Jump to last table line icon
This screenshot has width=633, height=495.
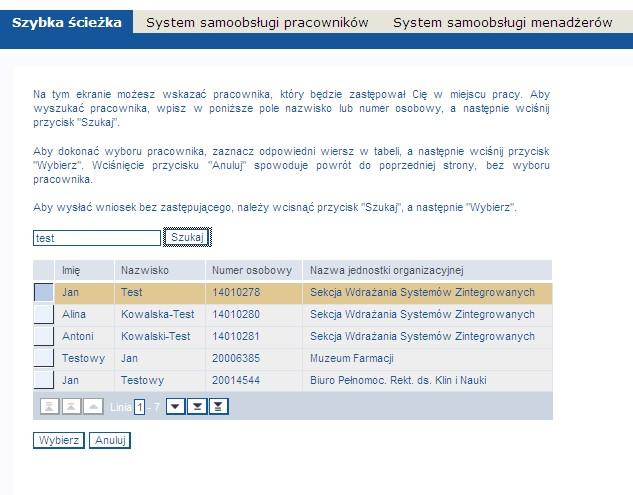coord(218,407)
